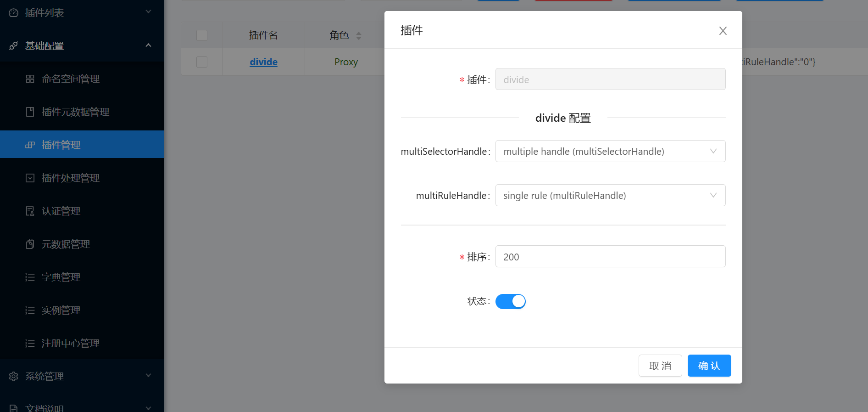Click the 字典管理 list icon

(x=30, y=277)
